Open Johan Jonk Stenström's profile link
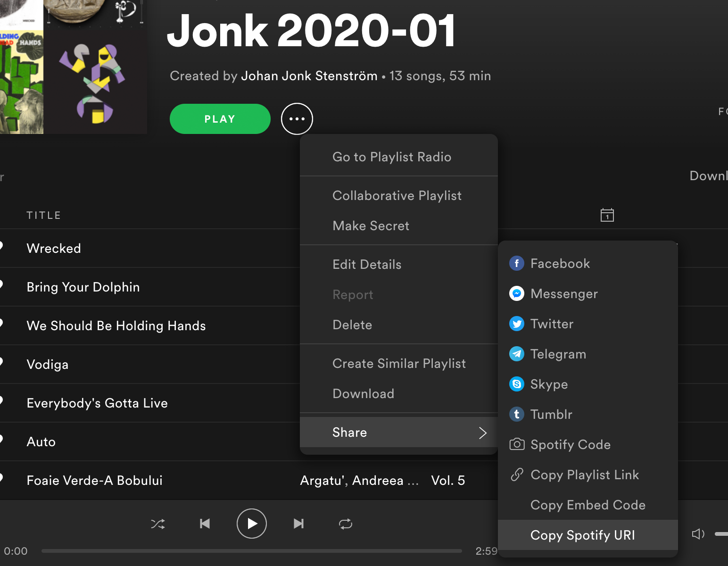The image size is (728, 566). pyautogui.click(x=309, y=76)
